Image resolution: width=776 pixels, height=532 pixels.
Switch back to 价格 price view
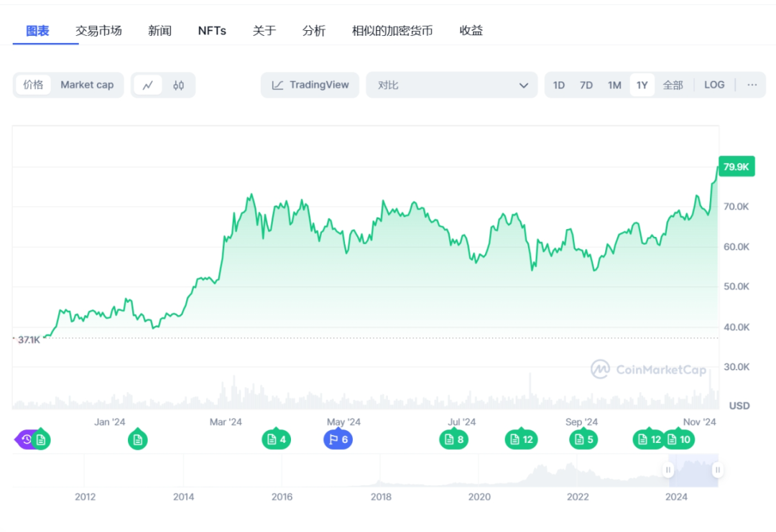point(34,85)
